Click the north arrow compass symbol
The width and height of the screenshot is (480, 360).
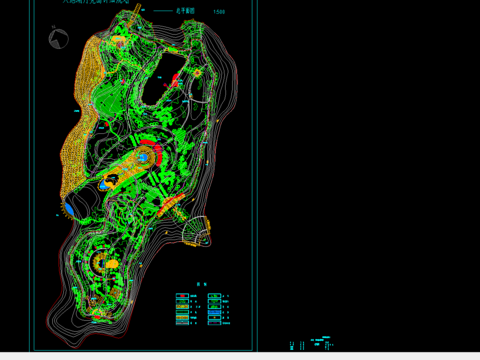[x=59, y=39]
